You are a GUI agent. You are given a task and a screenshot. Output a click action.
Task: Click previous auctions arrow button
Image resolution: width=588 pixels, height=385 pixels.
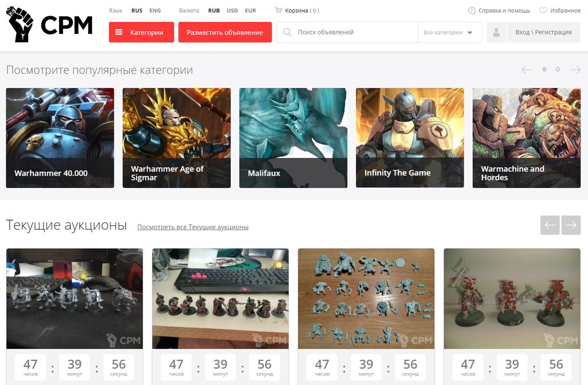[x=550, y=225]
